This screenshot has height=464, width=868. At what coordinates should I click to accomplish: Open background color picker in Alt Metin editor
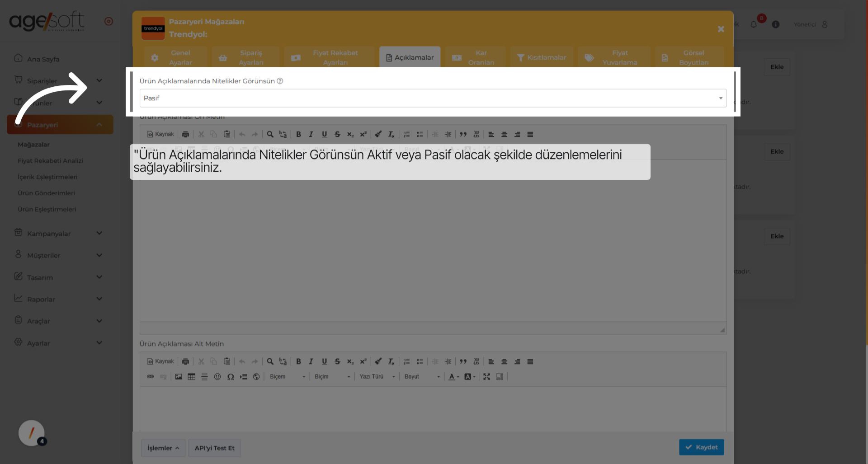pyautogui.click(x=470, y=376)
